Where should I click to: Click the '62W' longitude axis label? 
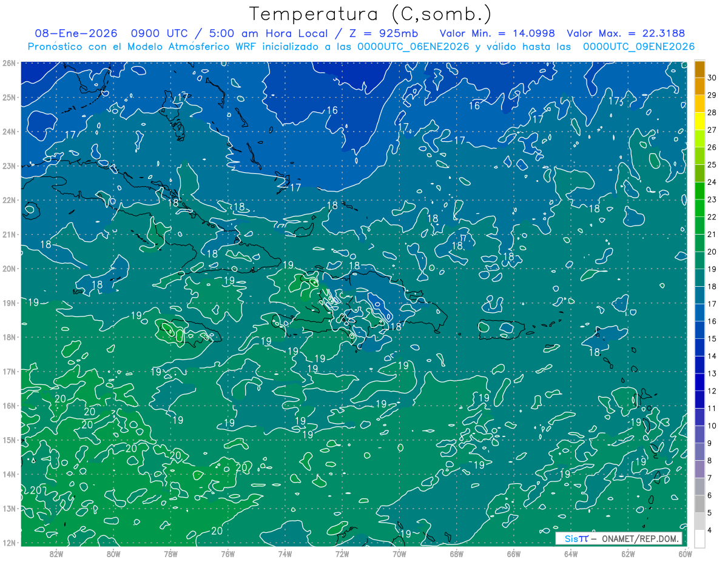coord(628,554)
